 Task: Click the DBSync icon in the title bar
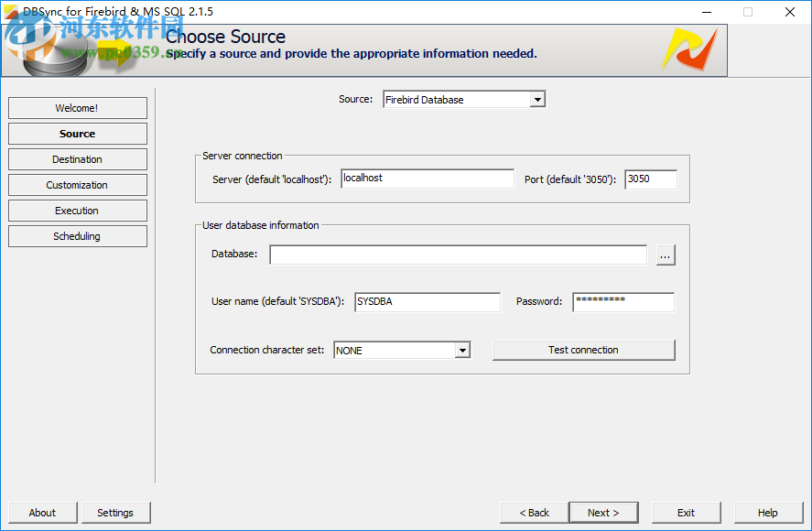click(9, 12)
